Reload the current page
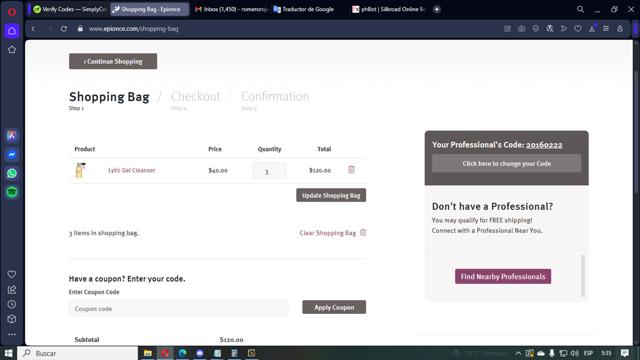The width and height of the screenshot is (640, 360). pyautogui.click(x=64, y=29)
